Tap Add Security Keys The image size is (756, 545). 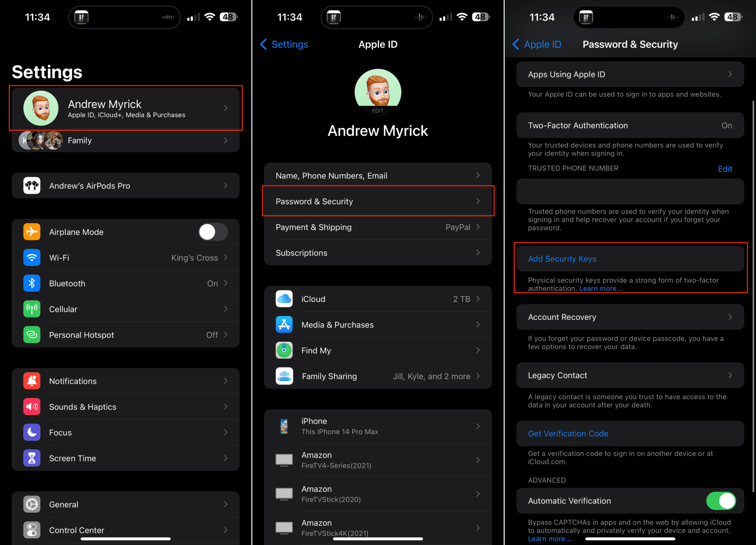562,258
